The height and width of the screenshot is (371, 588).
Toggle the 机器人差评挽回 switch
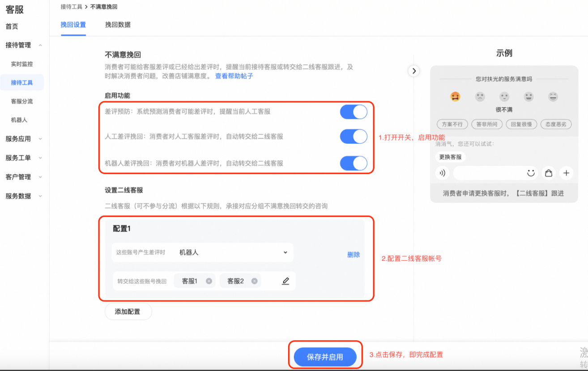[x=354, y=163]
